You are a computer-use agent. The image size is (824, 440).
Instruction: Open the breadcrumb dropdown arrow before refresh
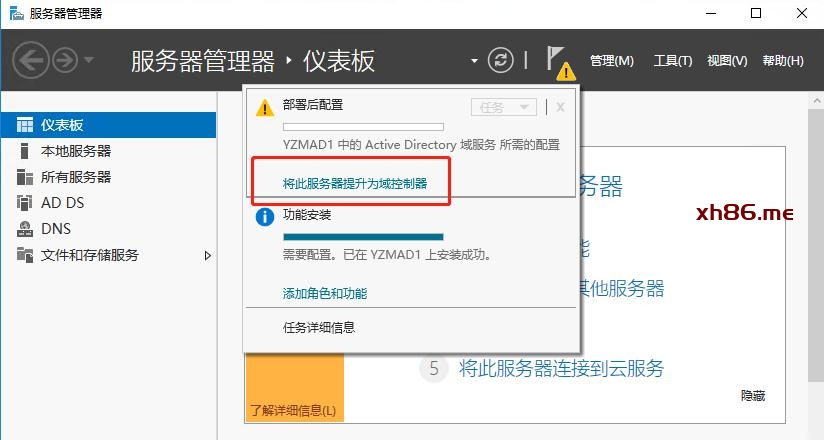(474, 61)
